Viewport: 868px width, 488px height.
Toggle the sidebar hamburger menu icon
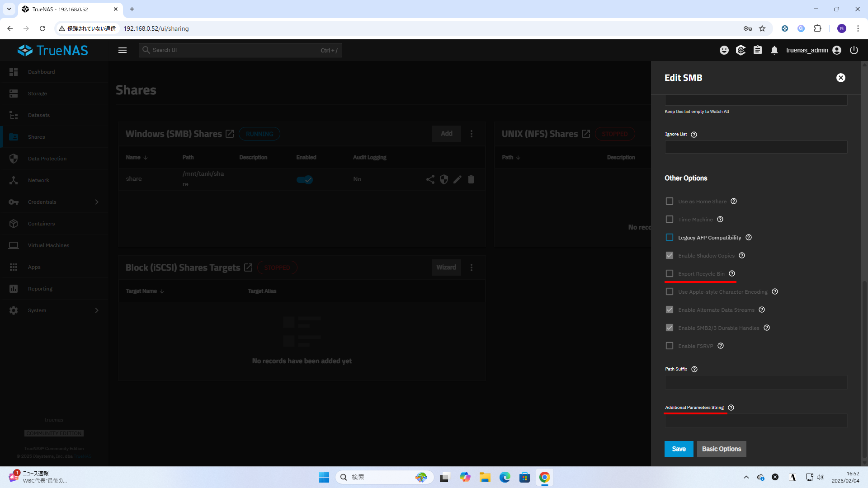123,50
